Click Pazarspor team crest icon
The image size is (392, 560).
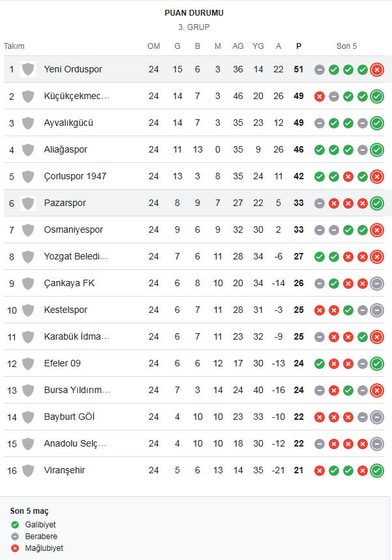[x=28, y=203]
